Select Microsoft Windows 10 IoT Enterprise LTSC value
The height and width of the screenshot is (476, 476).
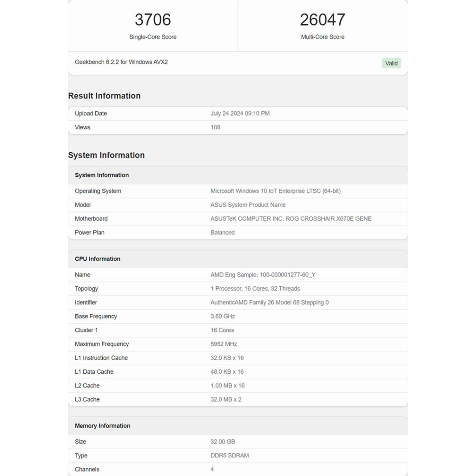275,191
